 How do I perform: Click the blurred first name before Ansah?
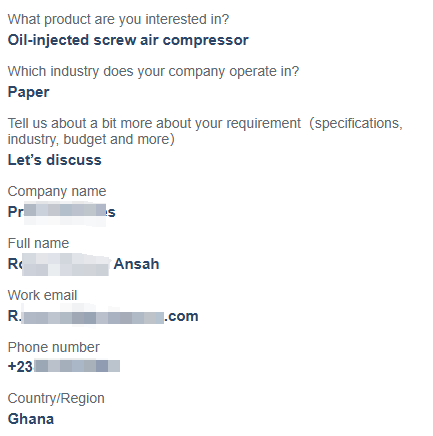59,264
